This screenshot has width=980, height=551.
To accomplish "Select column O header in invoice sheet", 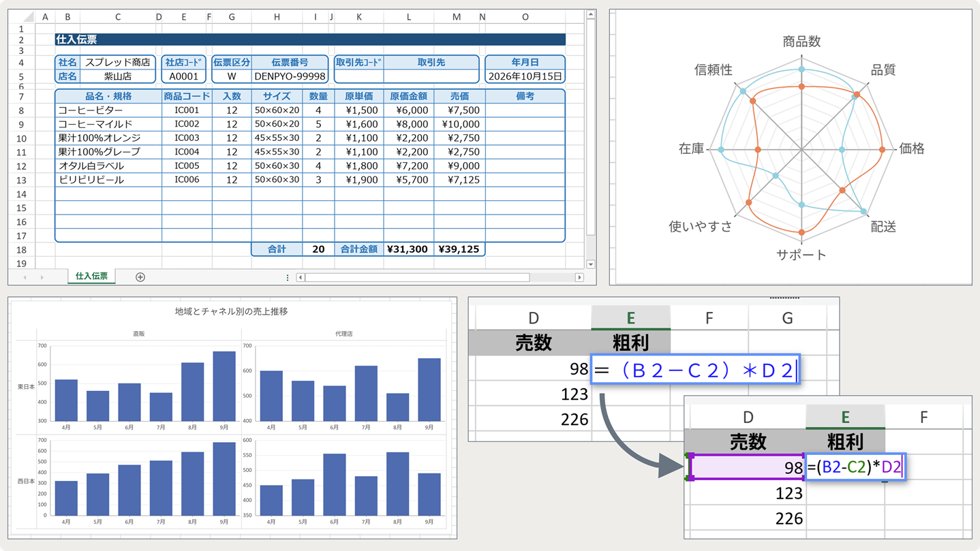I will [x=525, y=17].
